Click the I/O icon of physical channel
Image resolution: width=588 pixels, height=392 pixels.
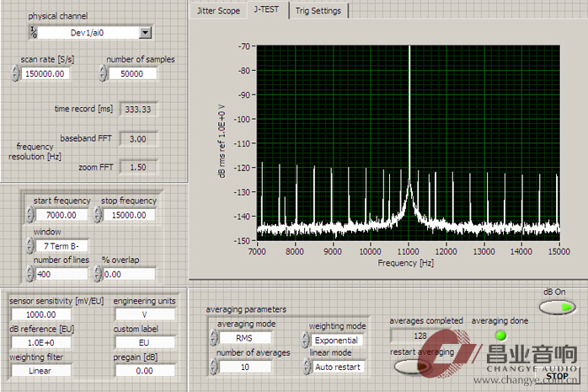point(34,33)
